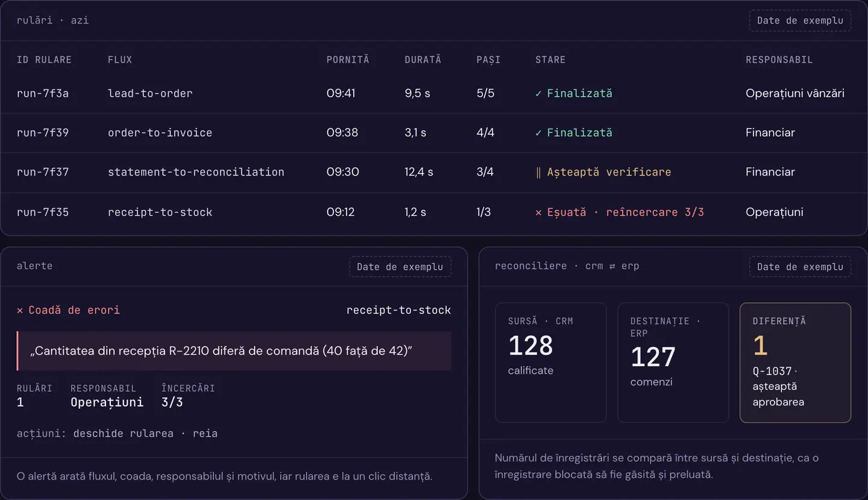Image resolution: width=868 pixels, height=500 pixels.
Task: Click the '× Coadă de erori' alert heading
Action: point(68,310)
